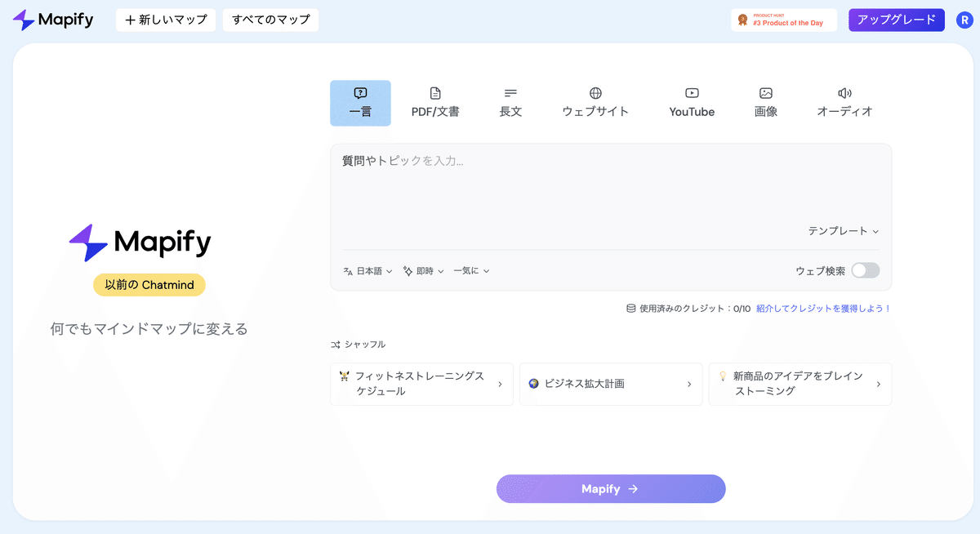
Task: Open the 一気に generation mode dropdown
Action: (x=471, y=270)
